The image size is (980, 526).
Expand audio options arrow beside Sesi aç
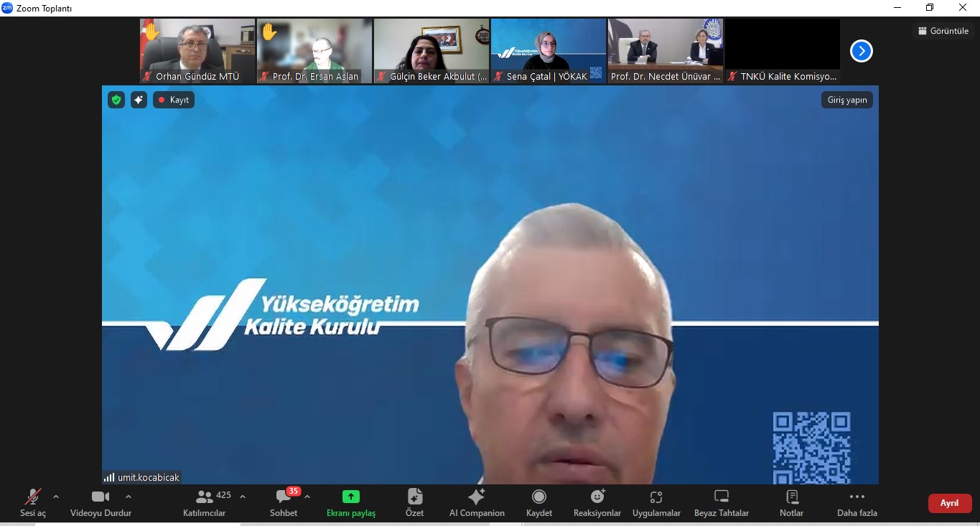[56, 497]
